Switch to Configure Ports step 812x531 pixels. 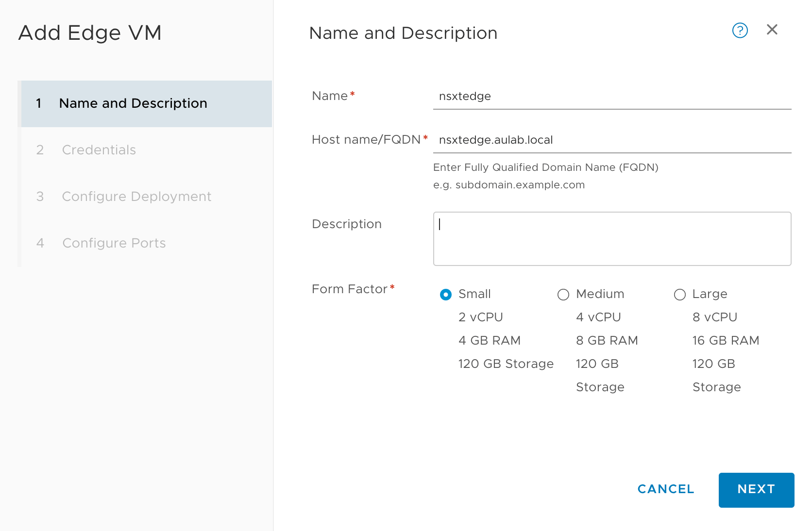click(114, 243)
